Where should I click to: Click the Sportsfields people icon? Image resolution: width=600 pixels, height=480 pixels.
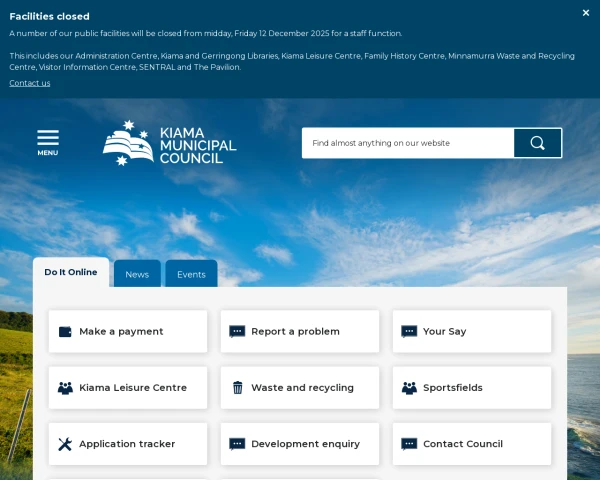409,388
